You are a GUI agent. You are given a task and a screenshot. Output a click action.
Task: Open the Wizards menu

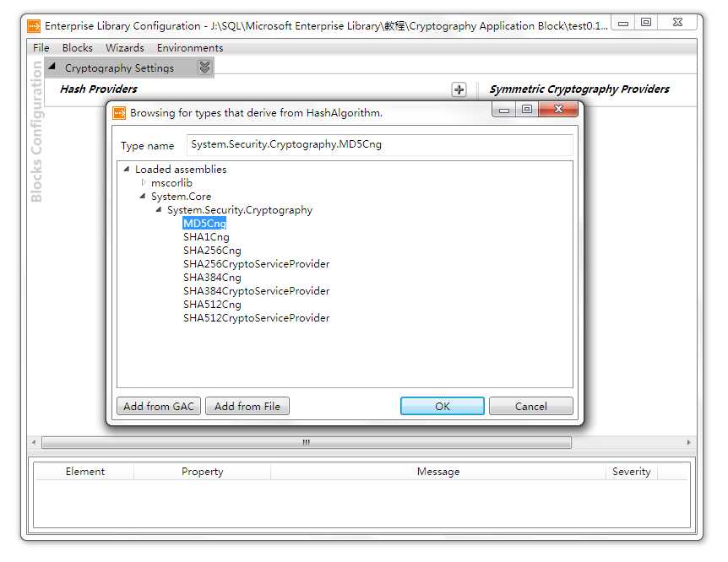pos(125,48)
